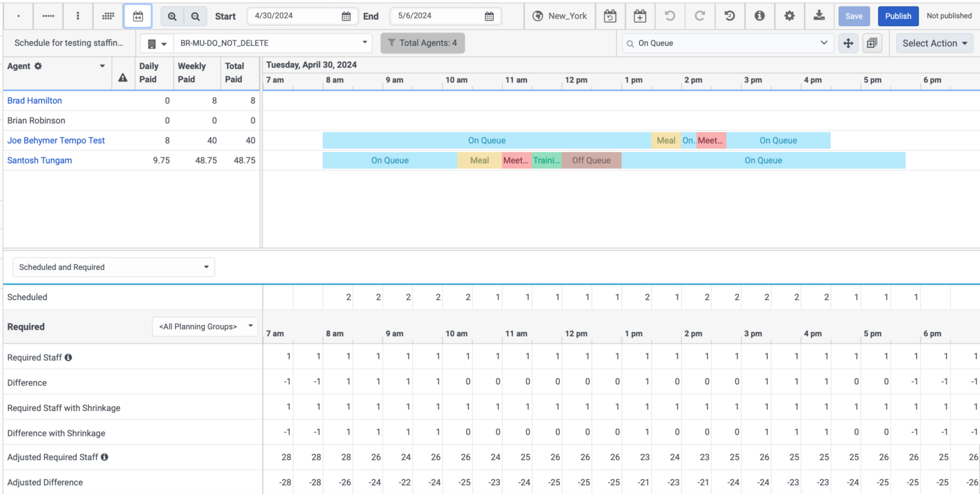Viewport: 980px width, 494px height.
Task: Click the Undo icon
Action: tap(670, 16)
